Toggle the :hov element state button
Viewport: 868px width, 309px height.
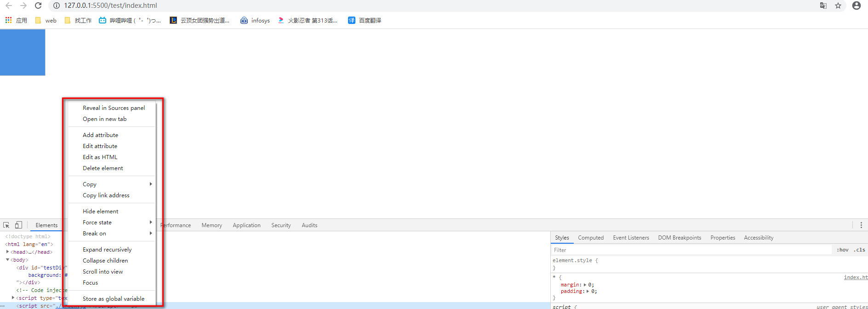842,250
